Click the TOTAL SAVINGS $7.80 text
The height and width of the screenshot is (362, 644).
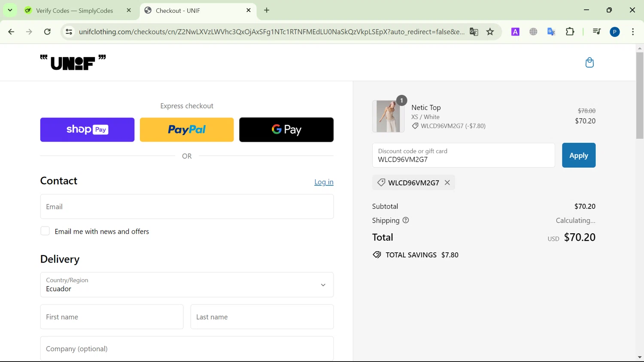[422, 255]
